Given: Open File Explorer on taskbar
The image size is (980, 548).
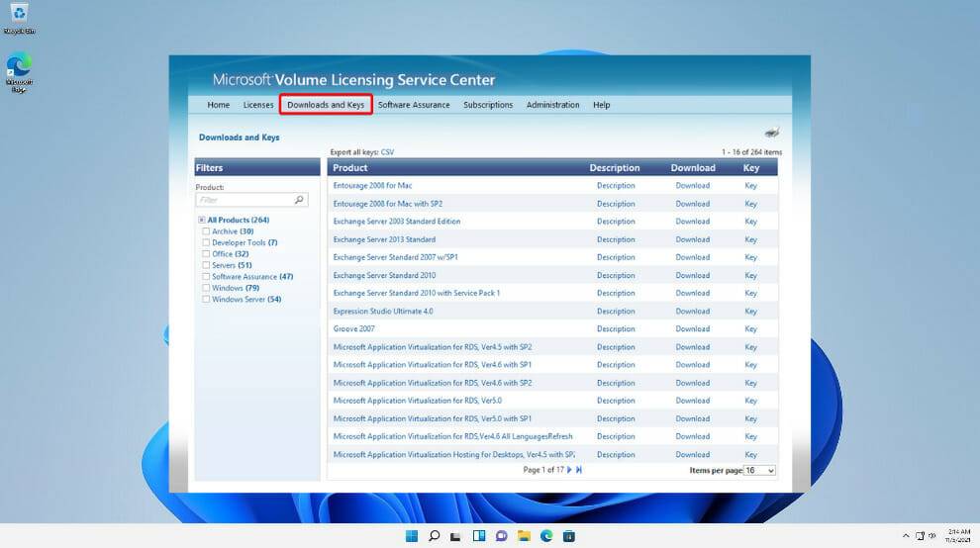Looking at the screenshot, I should [x=524, y=536].
